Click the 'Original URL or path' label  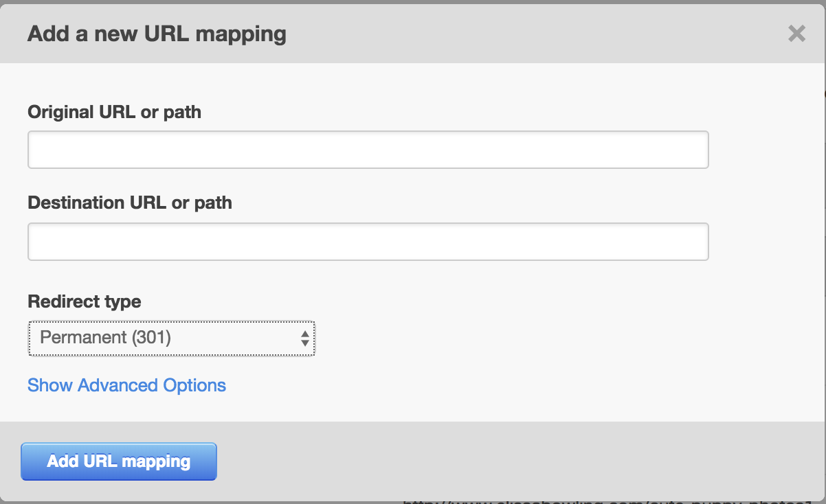click(x=115, y=112)
